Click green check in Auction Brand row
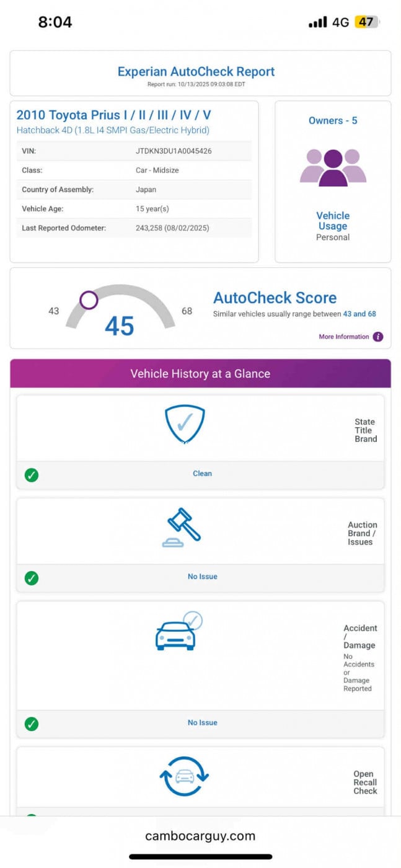The image size is (401, 868). coord(32,578)
